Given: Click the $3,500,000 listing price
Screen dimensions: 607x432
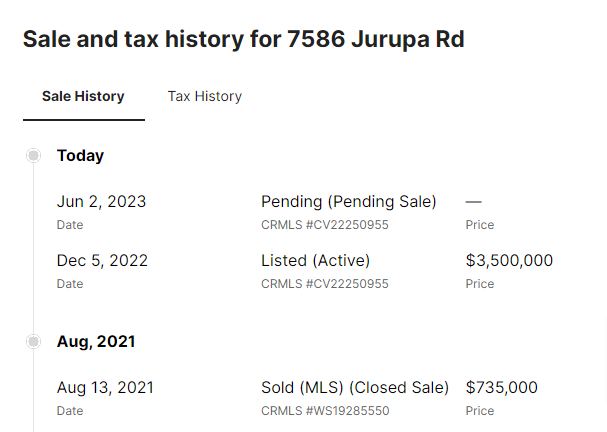Looking at the screenshot, I should pyautogui.click(x=509, y=260).
